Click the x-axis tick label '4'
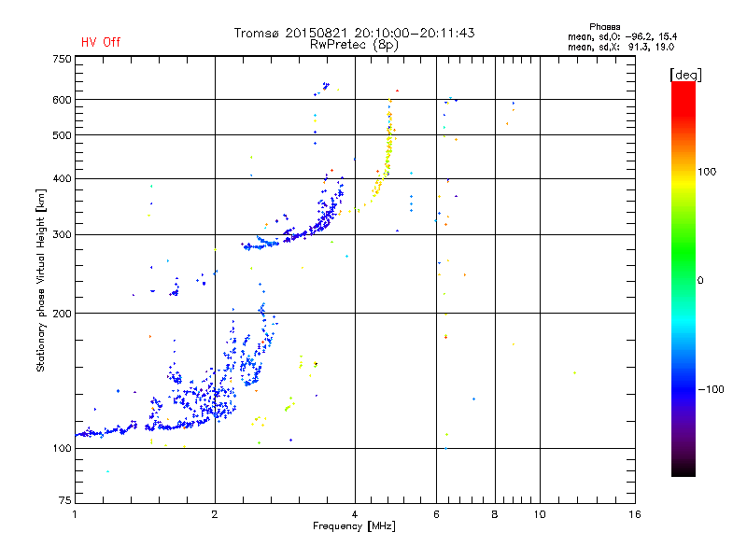This screenshot has height=560, width=747. 355,514
